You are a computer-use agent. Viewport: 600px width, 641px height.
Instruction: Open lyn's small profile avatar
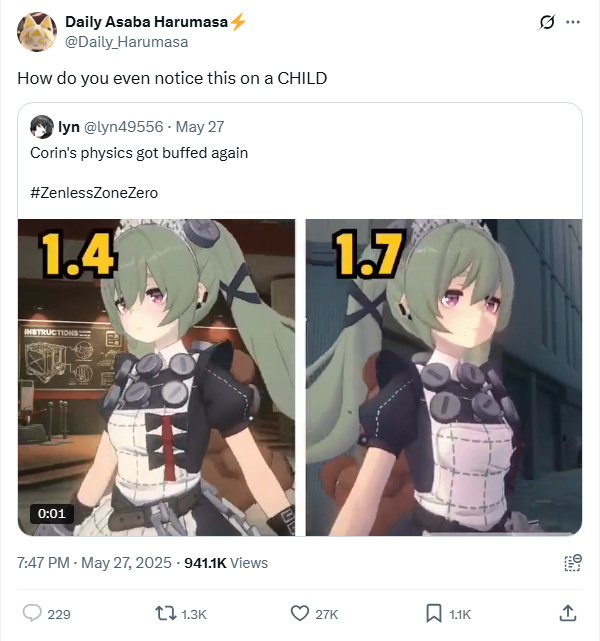coord(42,127)
